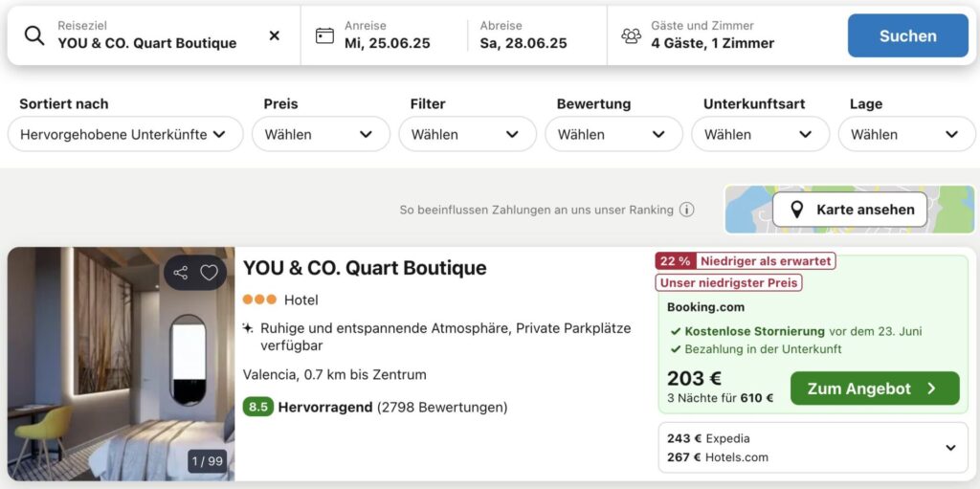
Task: Clear the destination with the X icon
Action: pos(274,35)
